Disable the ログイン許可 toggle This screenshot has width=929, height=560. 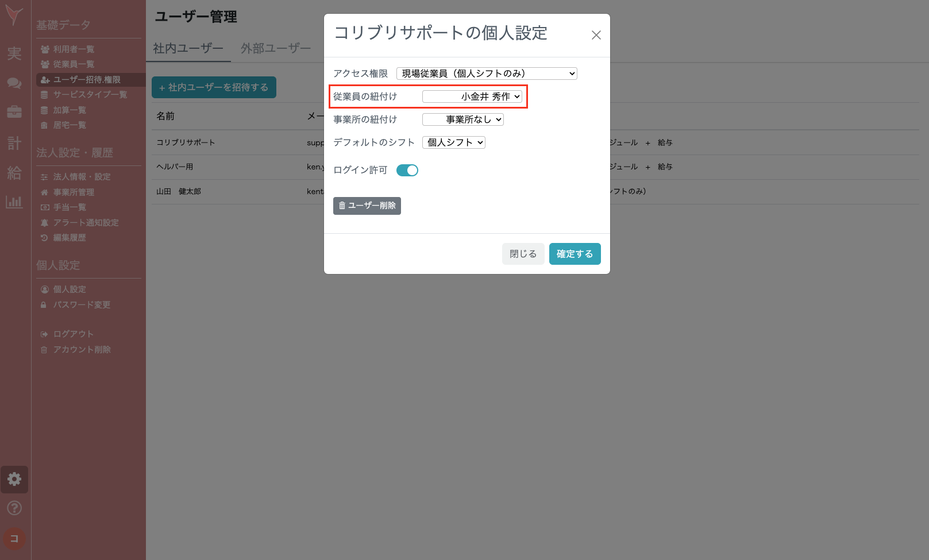pos(407,170)
